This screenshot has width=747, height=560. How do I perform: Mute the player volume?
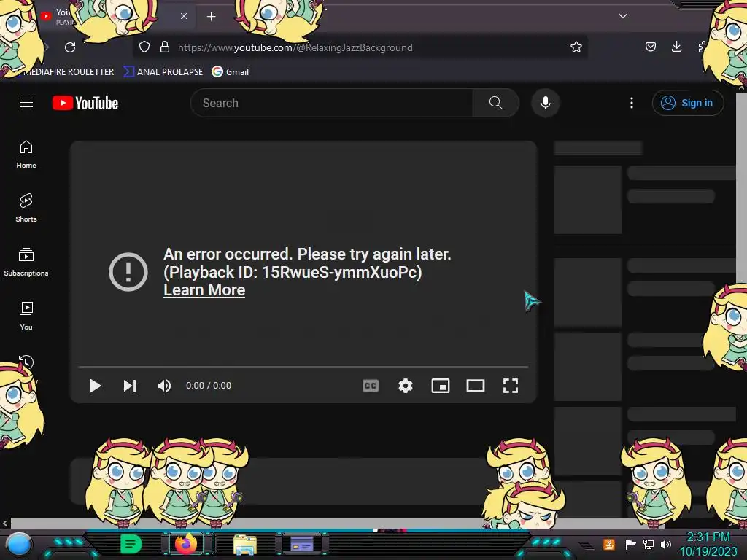coord(164,386)
